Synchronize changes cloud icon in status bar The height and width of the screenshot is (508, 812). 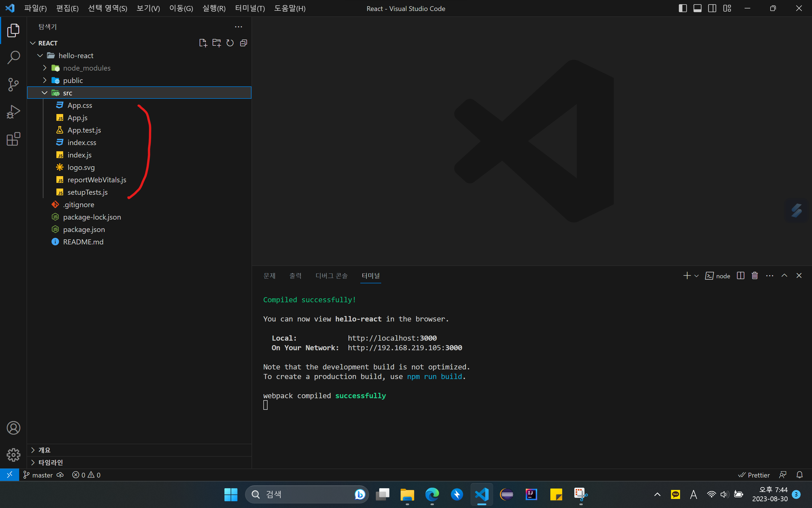60,475
